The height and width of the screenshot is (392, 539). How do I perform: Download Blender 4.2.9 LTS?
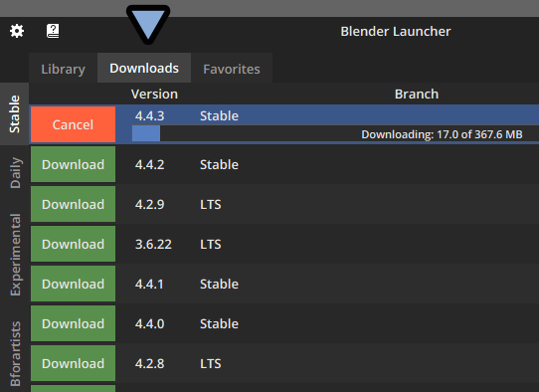coord(73,204)
